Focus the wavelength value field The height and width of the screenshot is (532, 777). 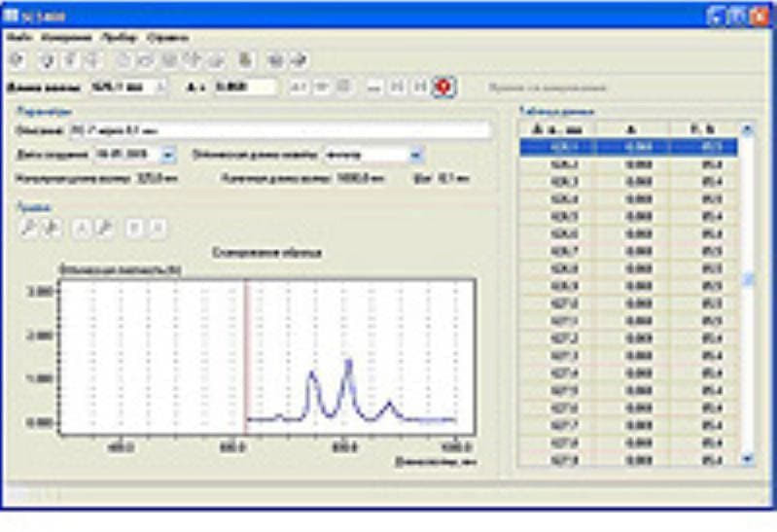pyautogui.click(x=123, y=88)
